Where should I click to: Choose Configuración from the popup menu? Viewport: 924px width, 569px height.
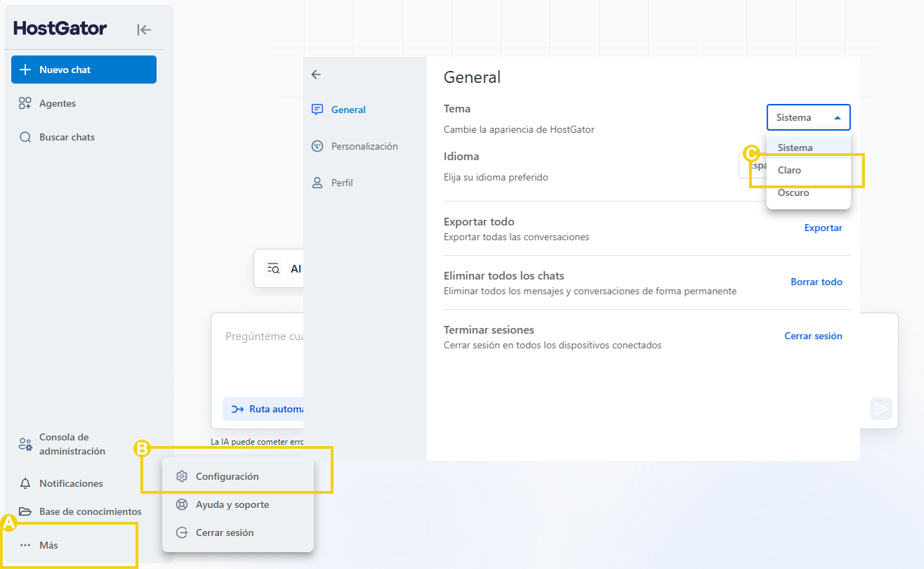coord(237,476)
